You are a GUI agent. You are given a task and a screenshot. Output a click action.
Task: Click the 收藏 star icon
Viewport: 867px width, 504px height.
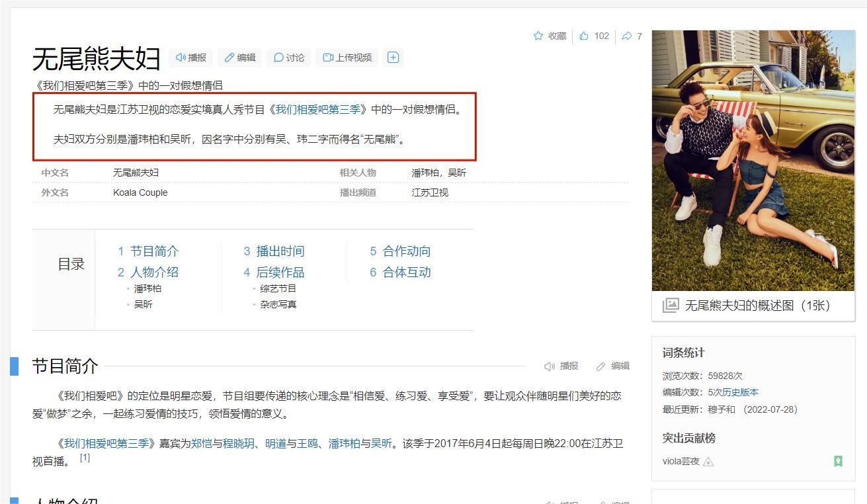click(538, 36)
